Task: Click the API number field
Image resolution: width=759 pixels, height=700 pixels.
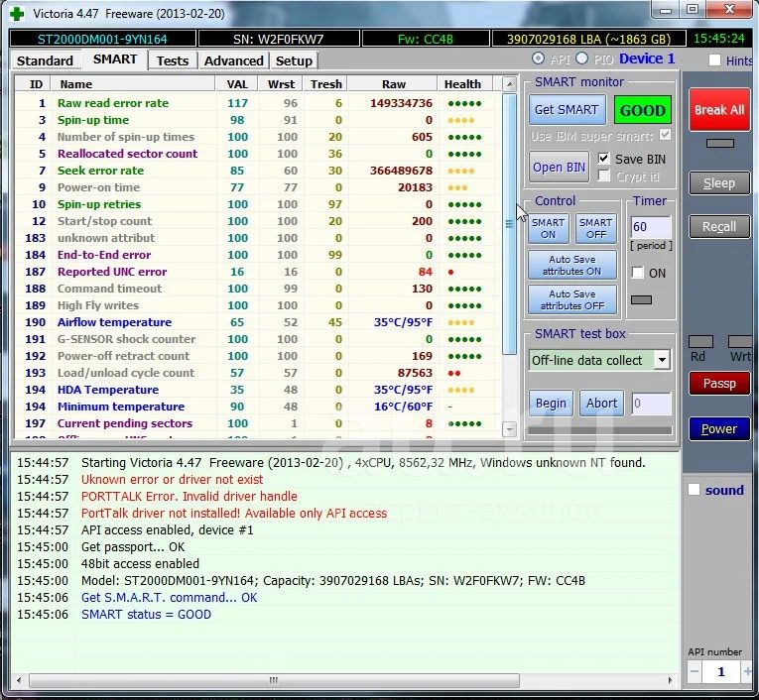Action: (720, 671)
